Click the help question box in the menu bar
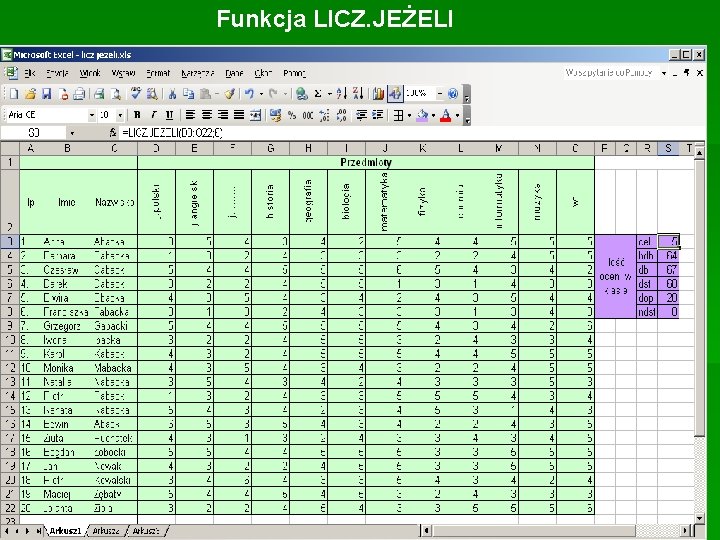 click(x=612, y=73)
